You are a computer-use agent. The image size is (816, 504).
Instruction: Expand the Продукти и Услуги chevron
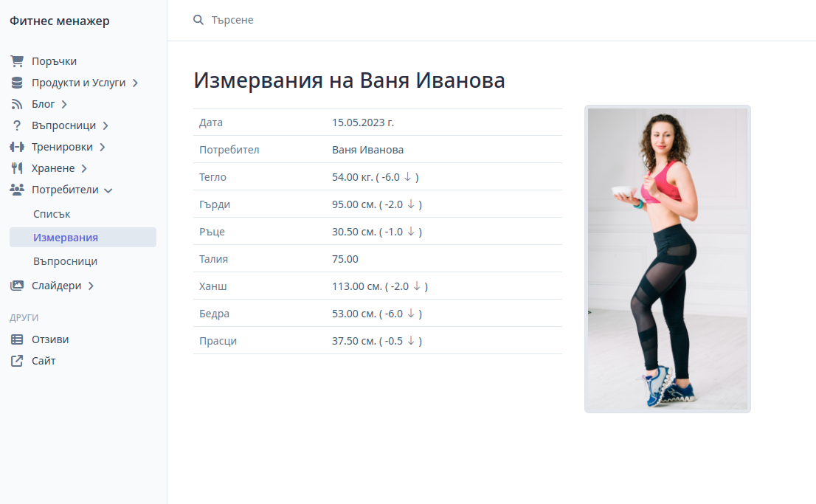[x=135, y=83]
